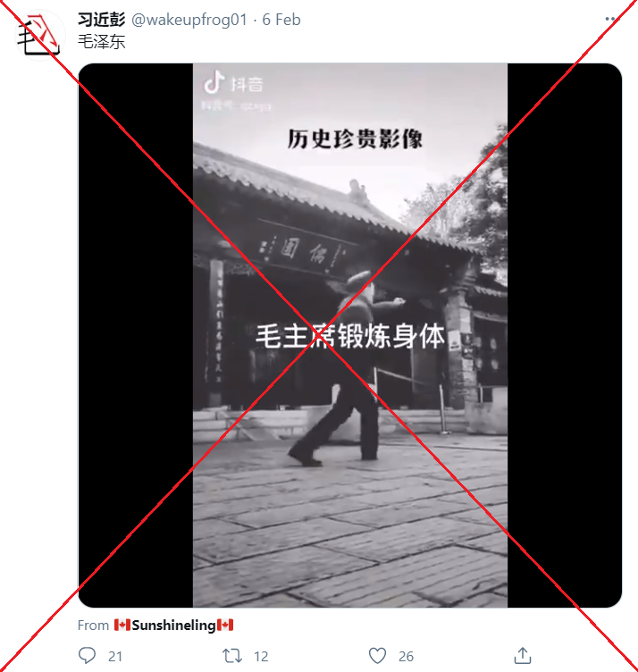Click the retweet count 12

click(x=261, y=656)
